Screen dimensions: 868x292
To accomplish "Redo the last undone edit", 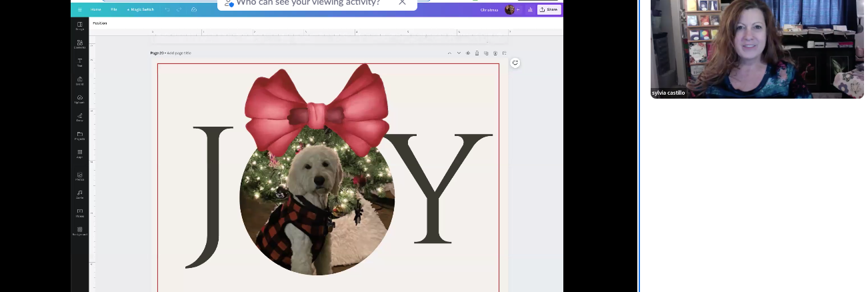I will click(x=179, y=9).
